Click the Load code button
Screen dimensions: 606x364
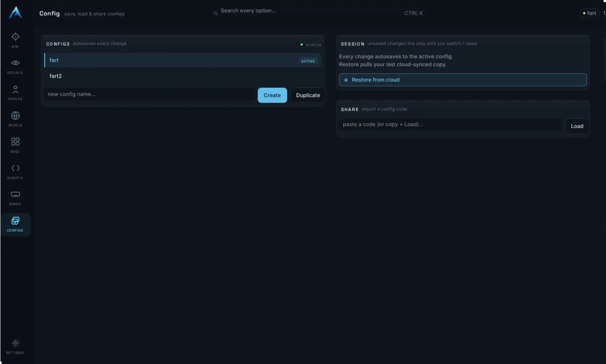click(x=577, y=126)
